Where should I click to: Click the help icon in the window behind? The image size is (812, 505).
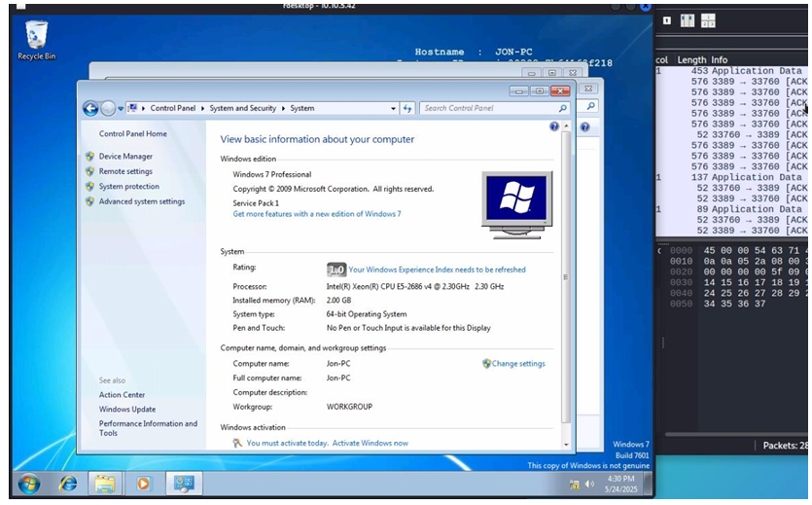584,126
